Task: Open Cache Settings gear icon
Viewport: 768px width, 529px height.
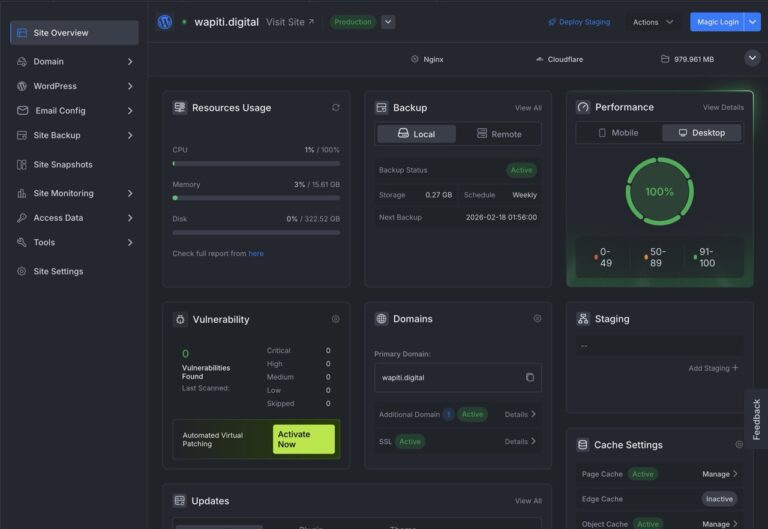Action: click(x=739, y=445)
